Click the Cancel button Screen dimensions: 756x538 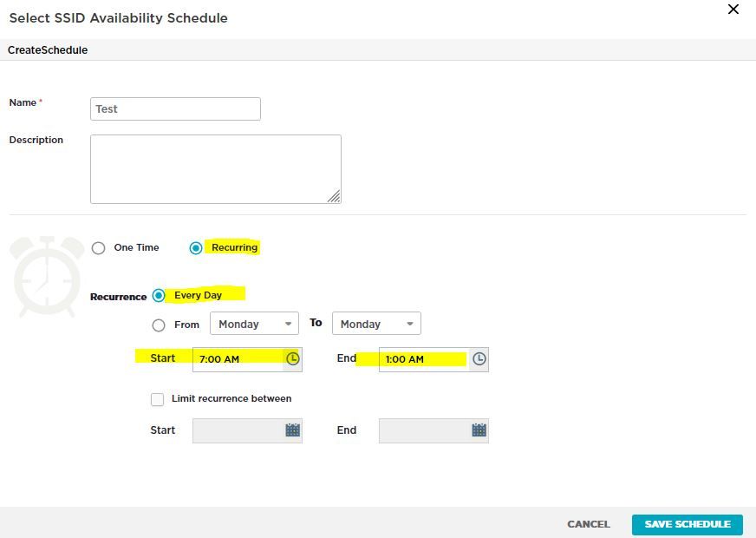pos(588,524)
